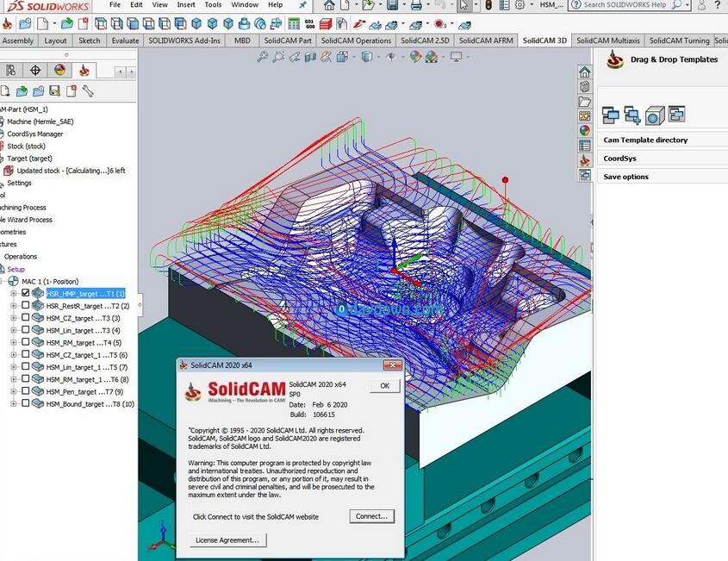Click the pin icon next to Help menu
Image resolution: width=728 pixels, height=561 pixels.
(x=302, y=5)
